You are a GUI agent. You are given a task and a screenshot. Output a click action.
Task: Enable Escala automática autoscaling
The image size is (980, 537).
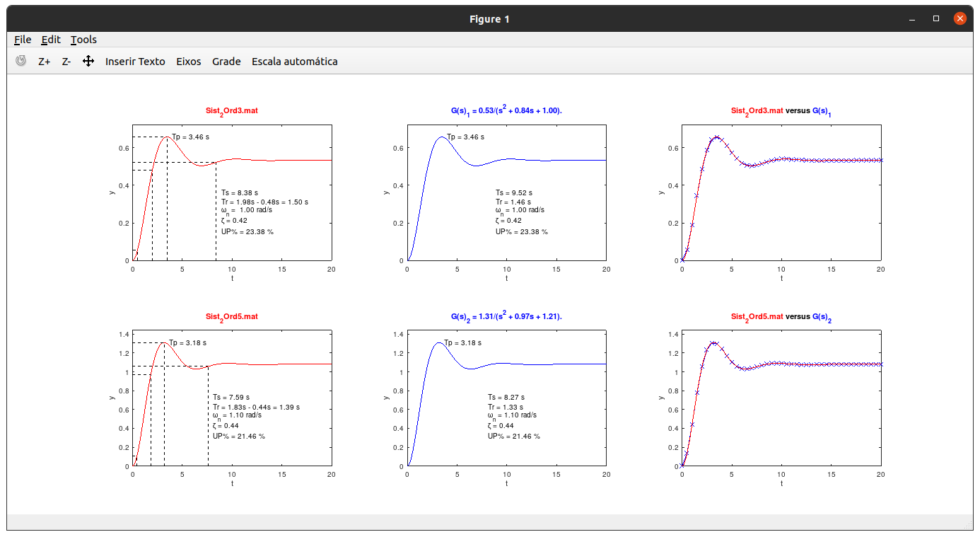pyautogui.click(x=295, y=62)
